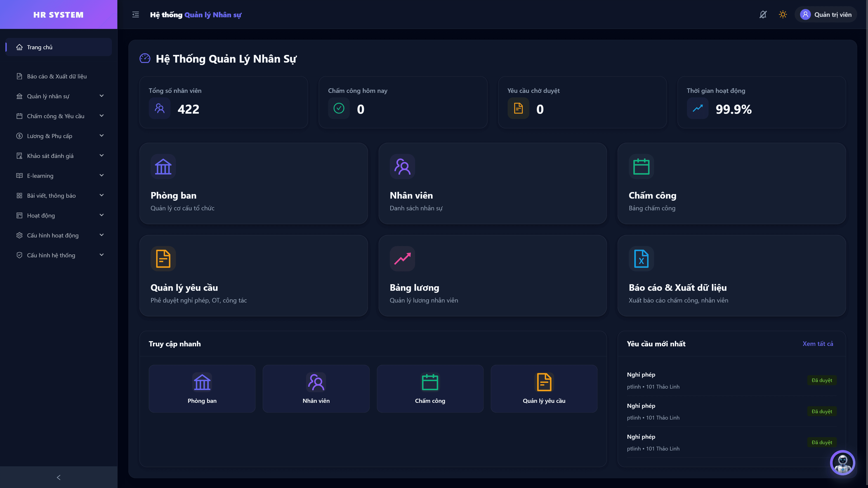This screenshot has width=868, height=488.
Task: Click the Excel file icon on report card
Action: point(641,259)
